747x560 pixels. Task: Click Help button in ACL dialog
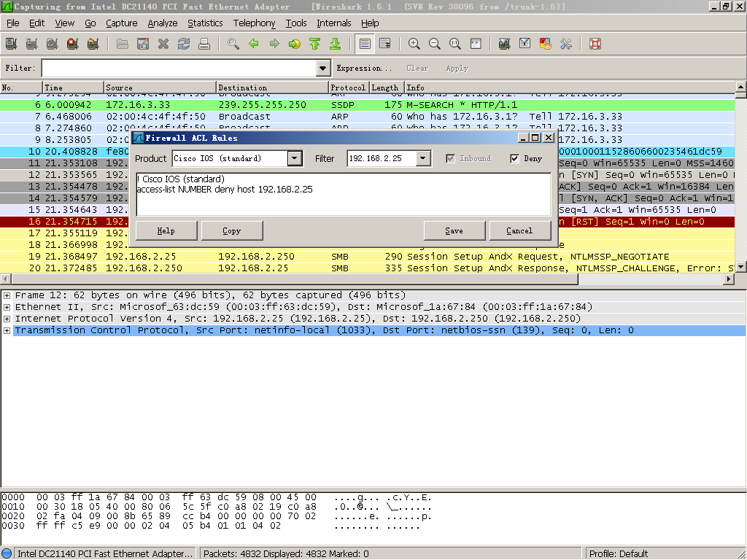click(x=166, y=230)
